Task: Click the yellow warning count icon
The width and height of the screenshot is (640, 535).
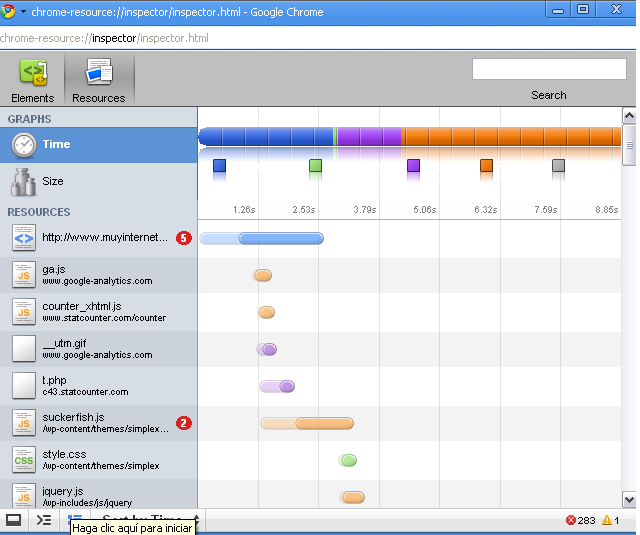Action: [x=606, y=520]
